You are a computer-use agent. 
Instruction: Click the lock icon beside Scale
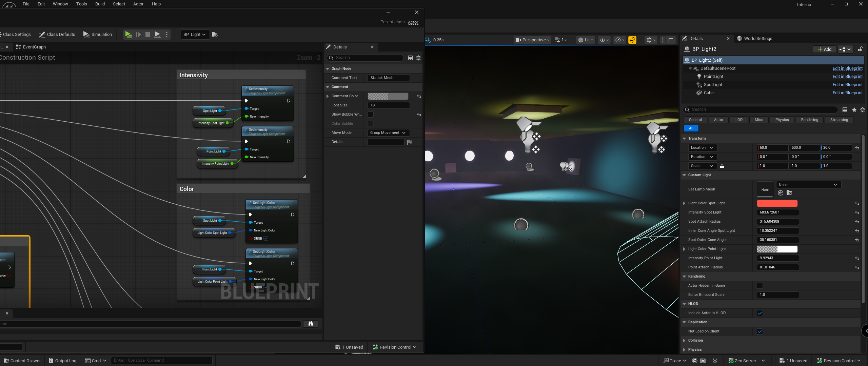click(722, 166)
